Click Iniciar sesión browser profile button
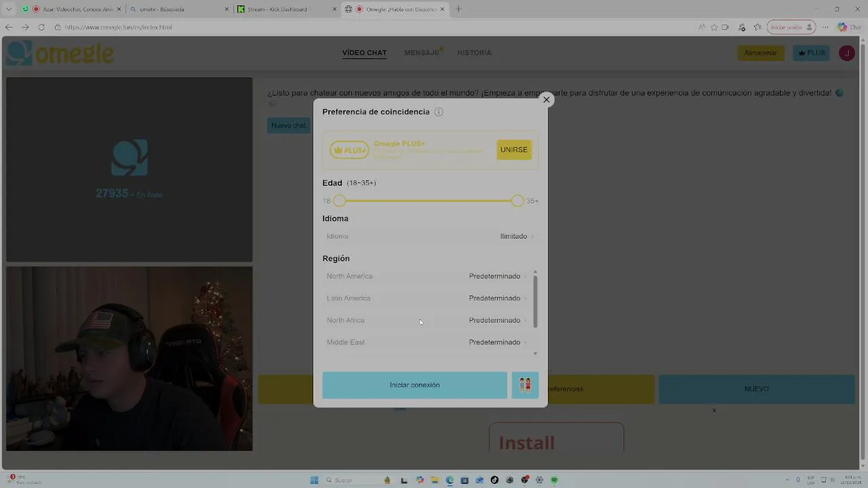This screenshot has height=488, width=868. [791, 27]
